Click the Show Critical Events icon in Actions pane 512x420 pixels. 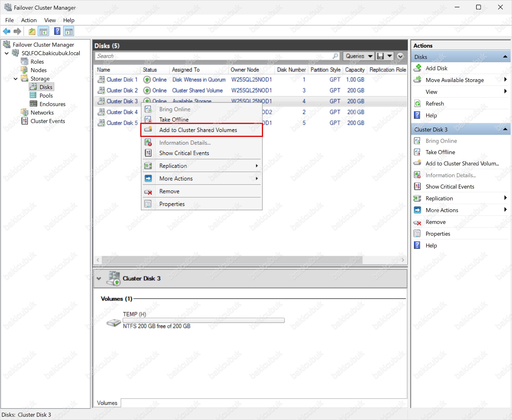[x=417, y=186]
